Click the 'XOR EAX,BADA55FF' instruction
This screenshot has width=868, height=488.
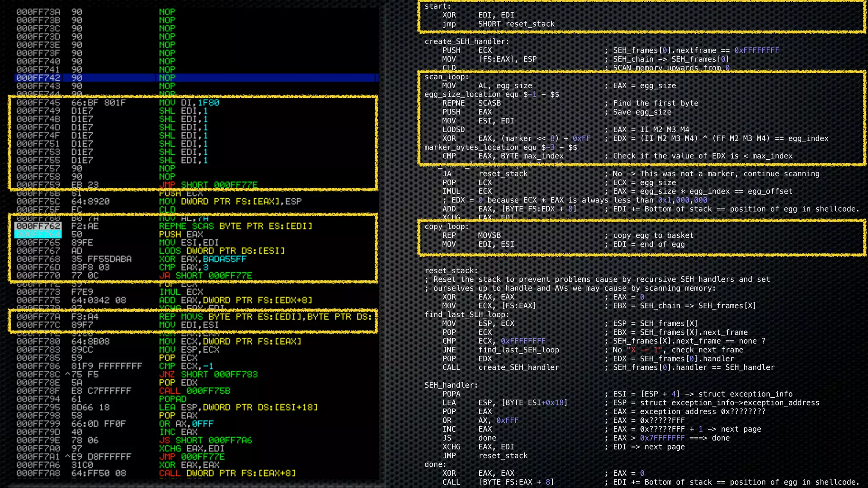coord(203,259)
